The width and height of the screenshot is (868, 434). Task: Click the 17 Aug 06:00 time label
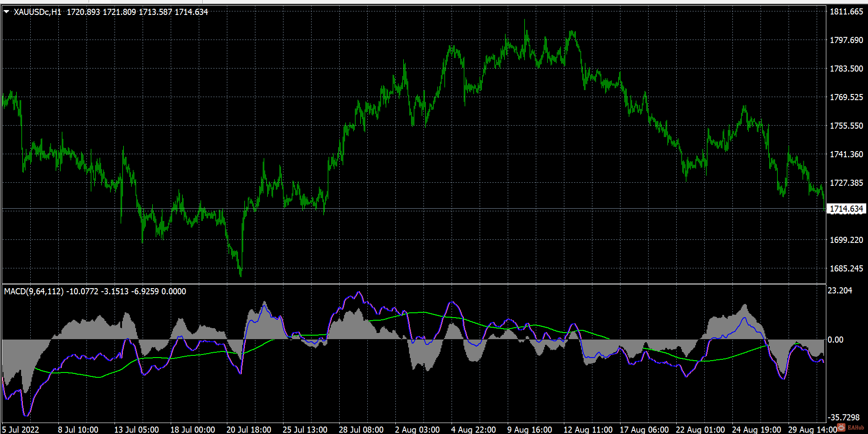click(644, 429)
